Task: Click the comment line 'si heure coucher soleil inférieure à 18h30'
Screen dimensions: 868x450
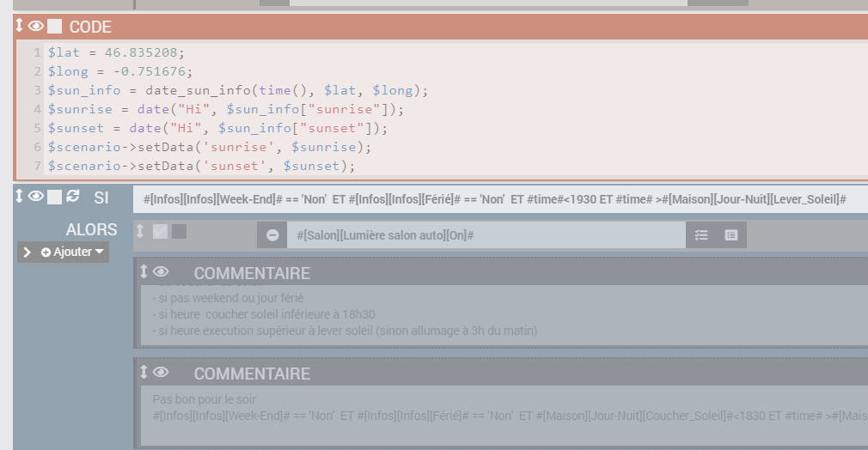Action: [x=264, y=314]
